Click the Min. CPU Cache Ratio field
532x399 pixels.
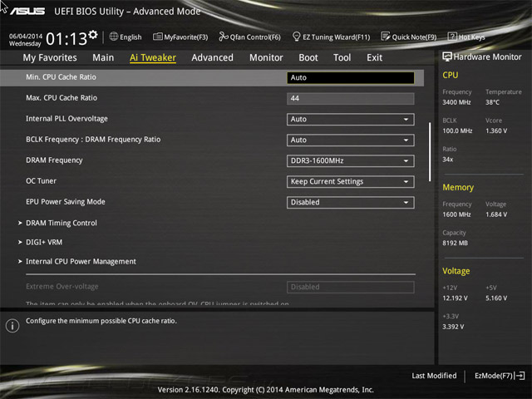351,77
